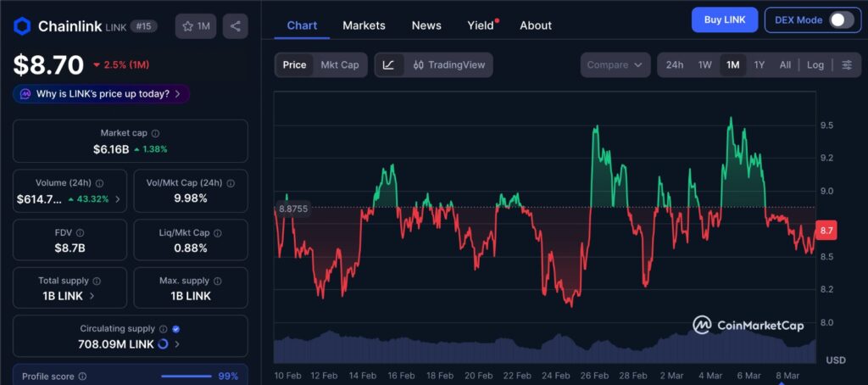Viewport: 868px width, 385px height.
Task: Click the circulating supply progress ring icon
Action: coord(163,344)
